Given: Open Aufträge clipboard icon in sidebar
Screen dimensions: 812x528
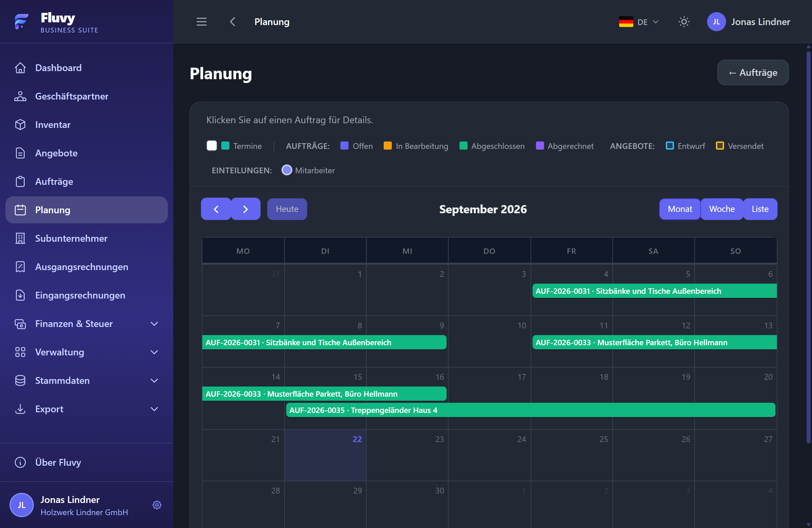Looking at the screenshot, I should tap(21, 181).
